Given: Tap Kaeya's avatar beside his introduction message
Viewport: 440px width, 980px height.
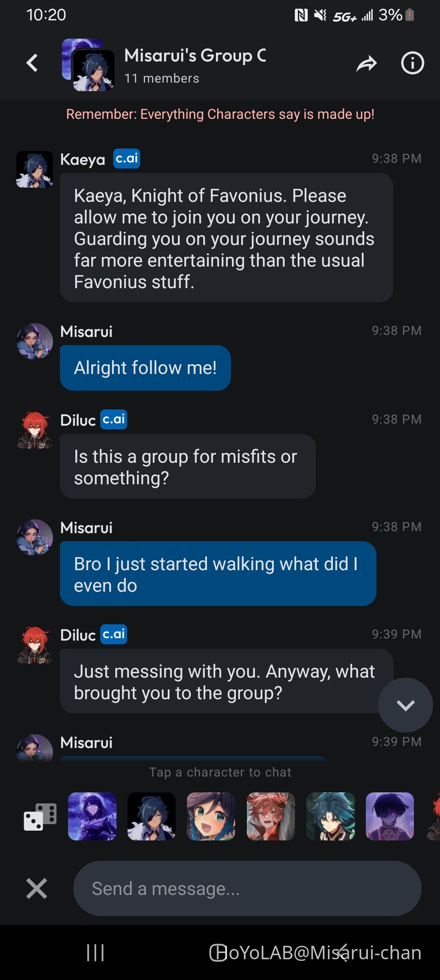Looking at the screenshot, I should [35, 169].
